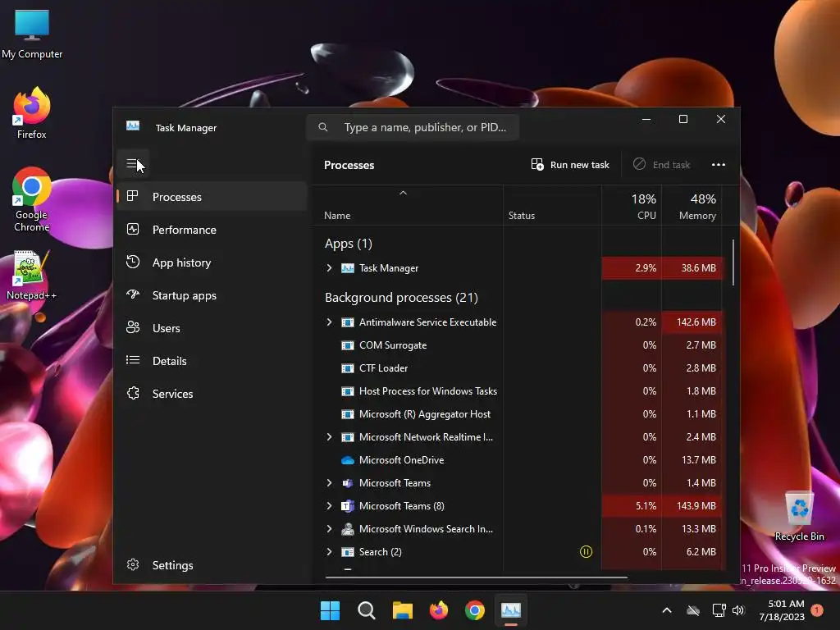The height and width of the screenshot is (630, 840).
Task: Click the Microsoft (R) Aggregator Host icon
Action: (x=348, y=414)
